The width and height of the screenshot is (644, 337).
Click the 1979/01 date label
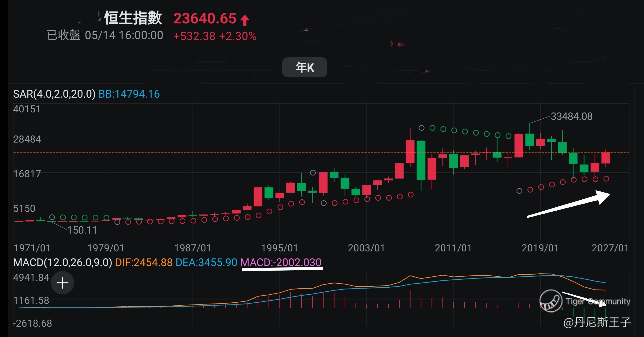(105, 248)
